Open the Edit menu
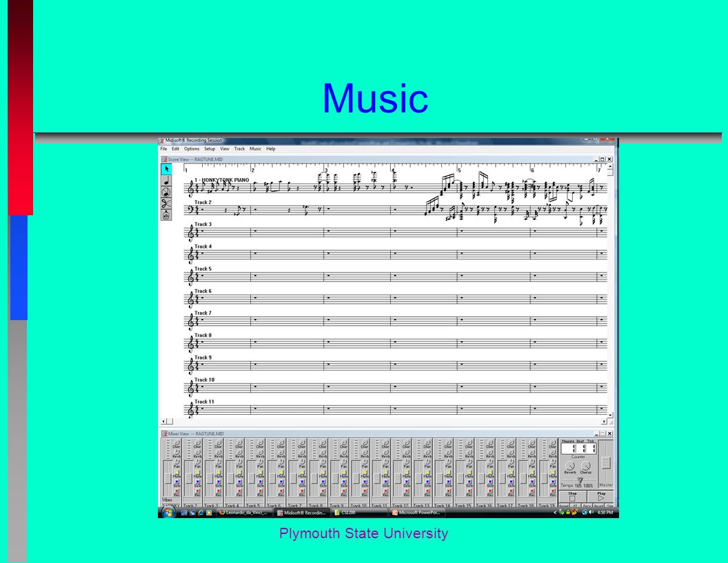 [176, 149]
